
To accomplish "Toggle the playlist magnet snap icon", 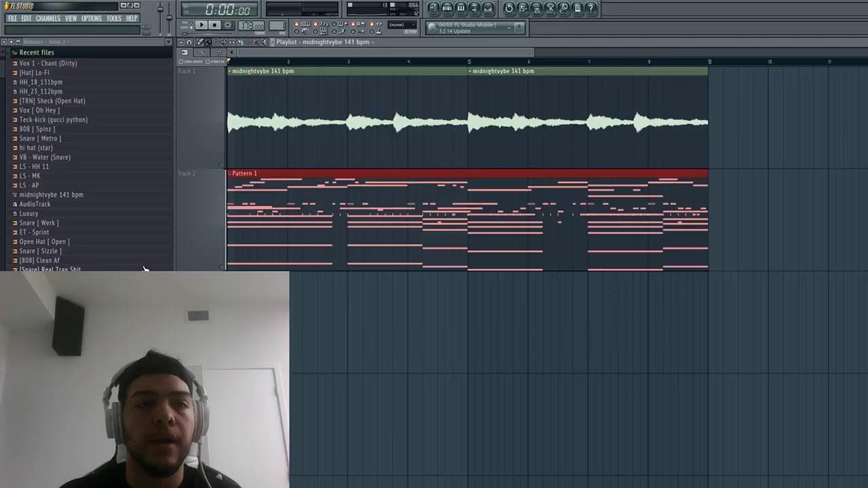I will tap(189, 42).
